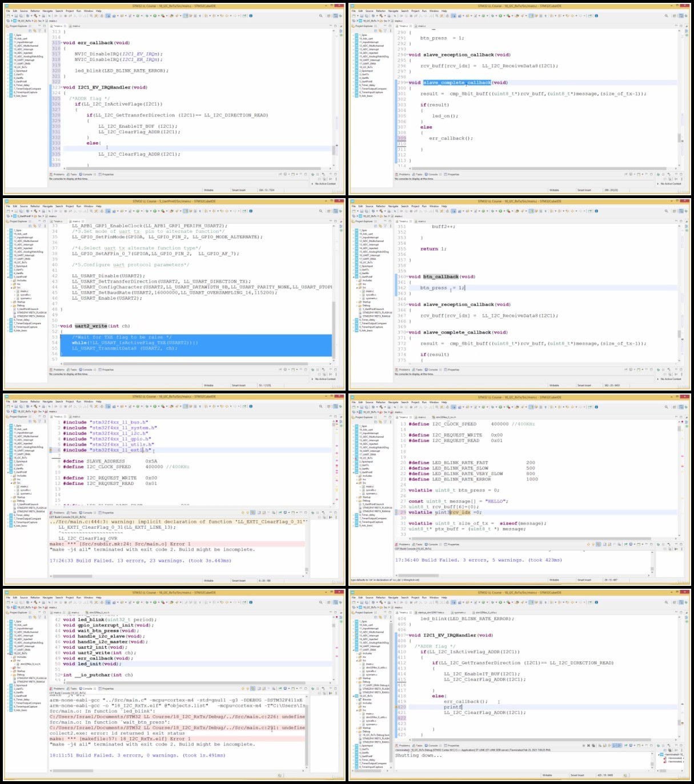Toggle Scroll Lock in the 13-errors build console
This screenshot has width=694, height=784.
(264, 513)
